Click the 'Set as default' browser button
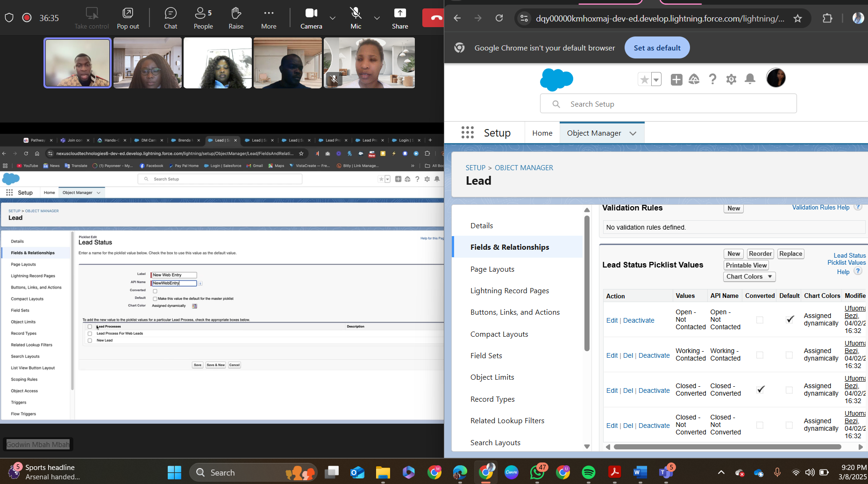The image size is (868, 484). click(657, 47)
